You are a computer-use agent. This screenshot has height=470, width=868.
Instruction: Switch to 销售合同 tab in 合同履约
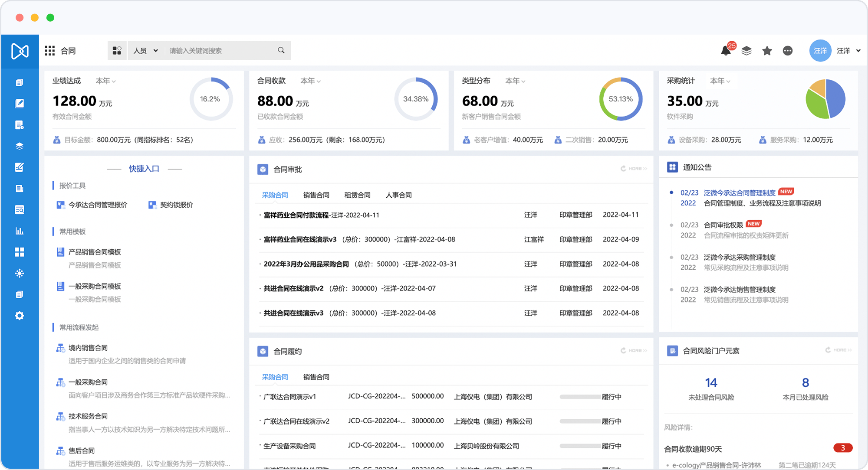coord(316,377)
